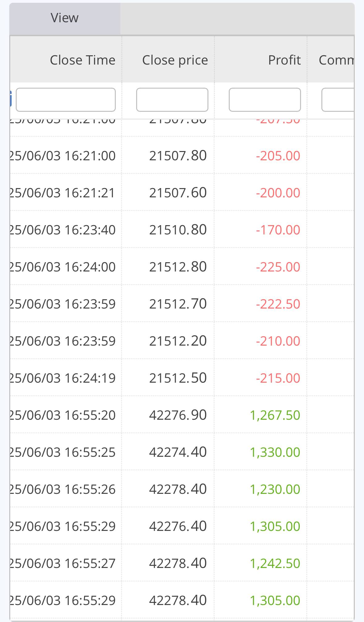This screenshot has height=622, width=364.
Task: Focus the Close Time filter field
Action: click(66, 100)
